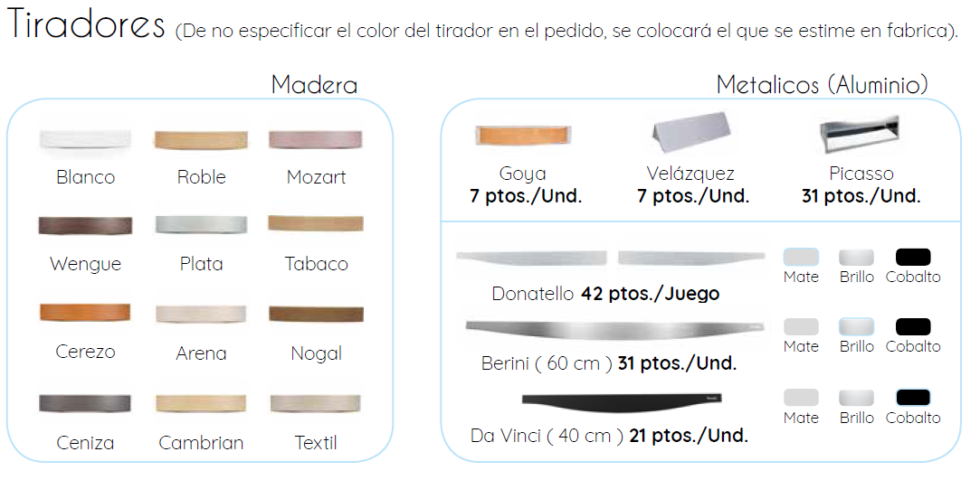980x480 pixels.
Task: Click the Madera section heading
Action: click(314, 85)
